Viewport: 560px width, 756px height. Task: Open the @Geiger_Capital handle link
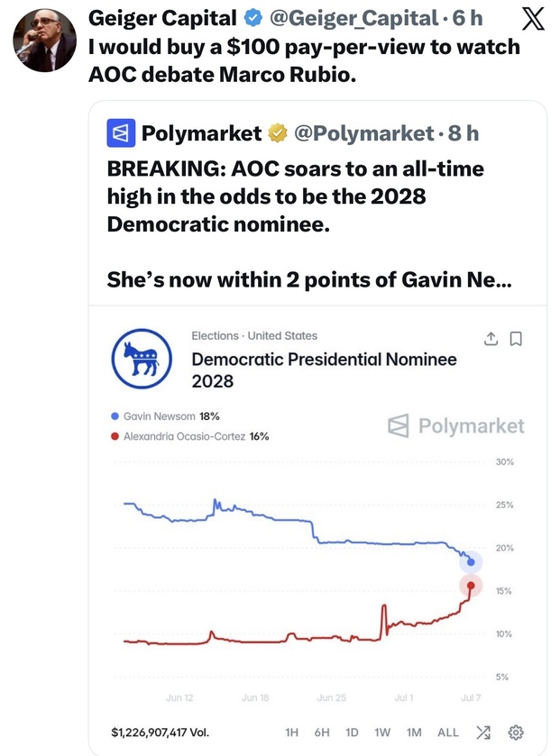pos(353,19)
